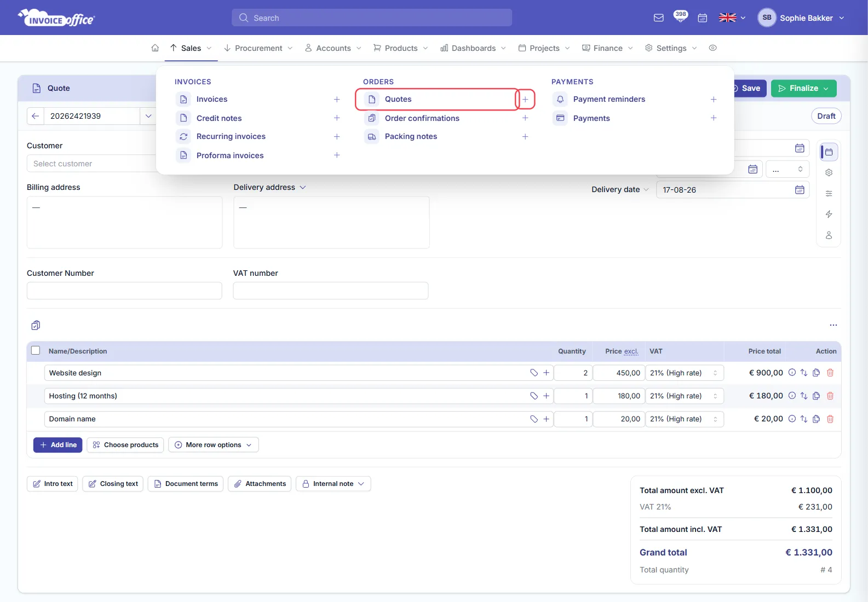Click the Closing text button

[113, 484]
